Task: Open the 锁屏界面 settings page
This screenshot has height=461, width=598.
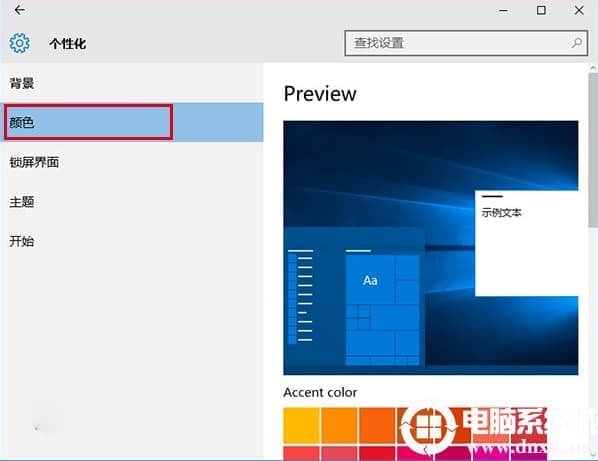Action: pos(132,162)
